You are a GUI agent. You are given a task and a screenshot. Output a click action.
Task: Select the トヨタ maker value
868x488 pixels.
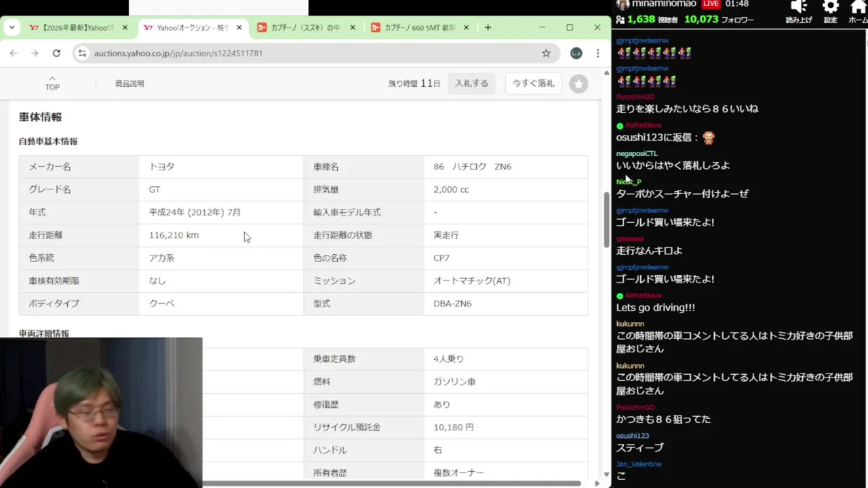coord(162,167)
